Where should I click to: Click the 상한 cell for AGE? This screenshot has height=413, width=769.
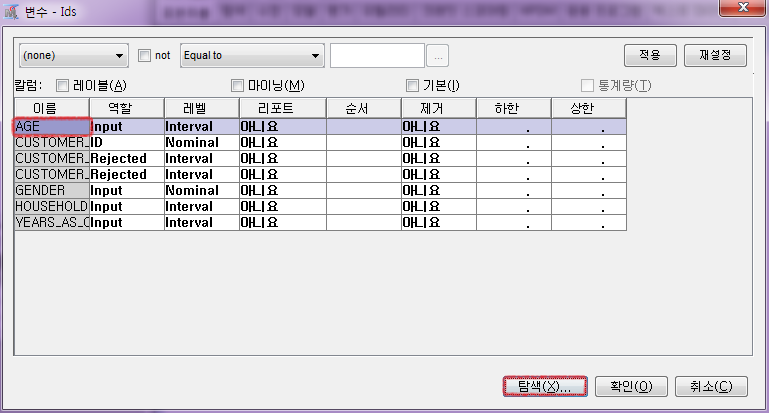(x=589, y=127)
